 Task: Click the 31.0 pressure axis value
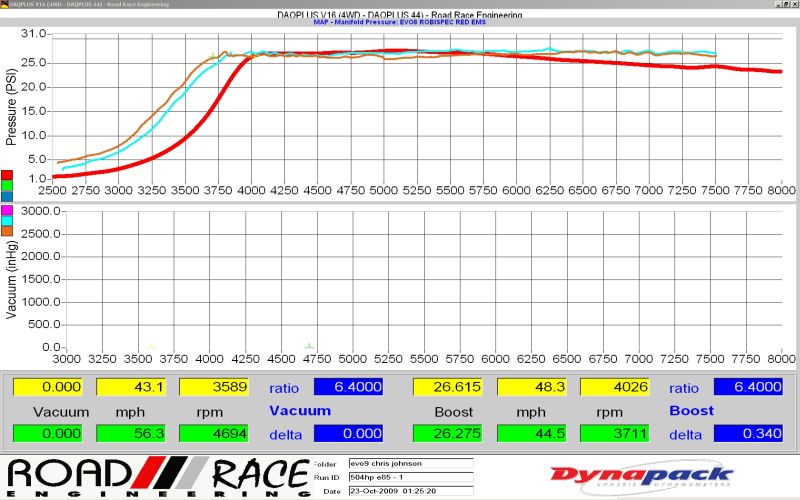33,34
